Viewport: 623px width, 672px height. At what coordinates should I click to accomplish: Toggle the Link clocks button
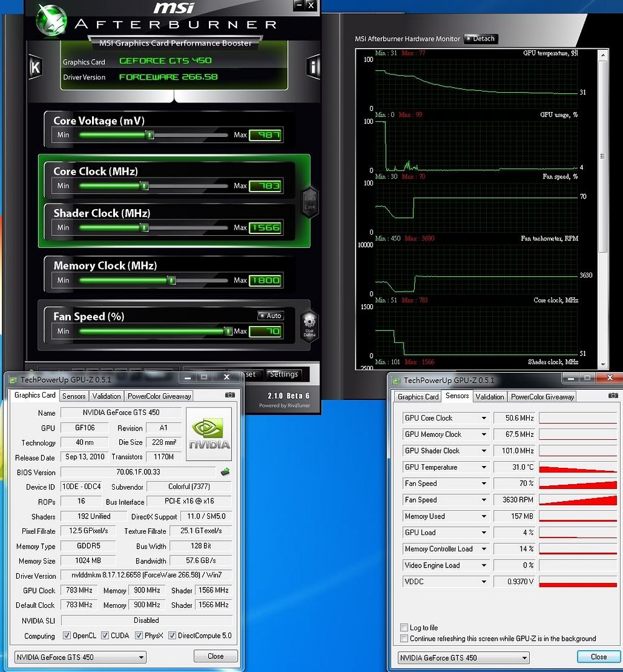coord(310,202)
